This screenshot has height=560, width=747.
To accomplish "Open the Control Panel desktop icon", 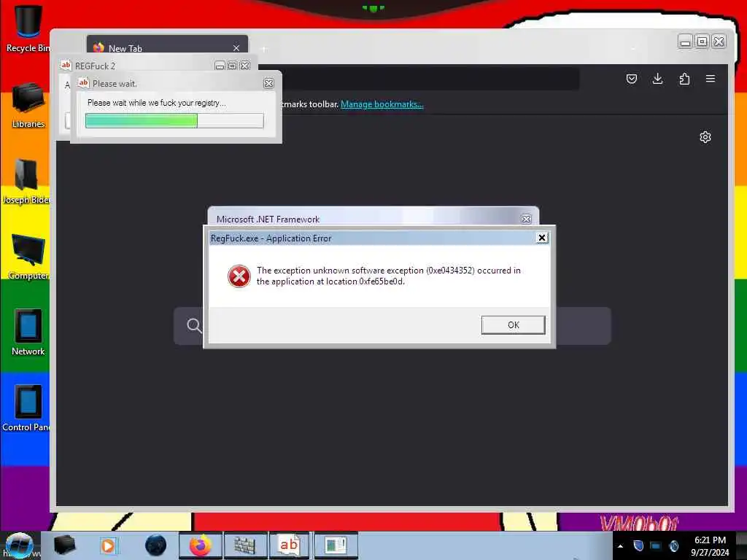I will 26,408.
